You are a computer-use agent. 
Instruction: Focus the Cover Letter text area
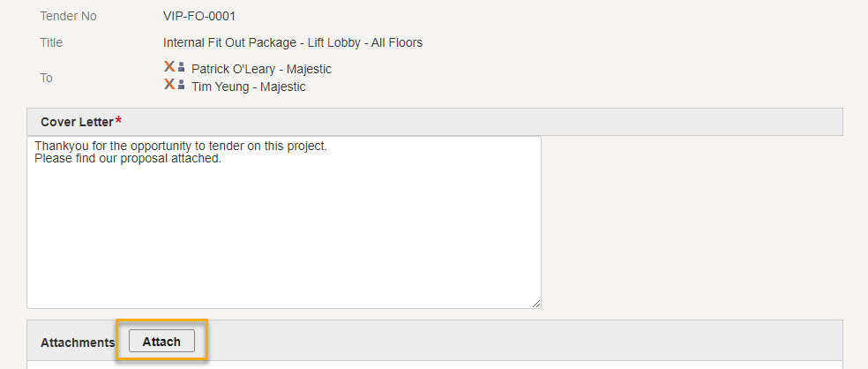(x=284, y=222)
